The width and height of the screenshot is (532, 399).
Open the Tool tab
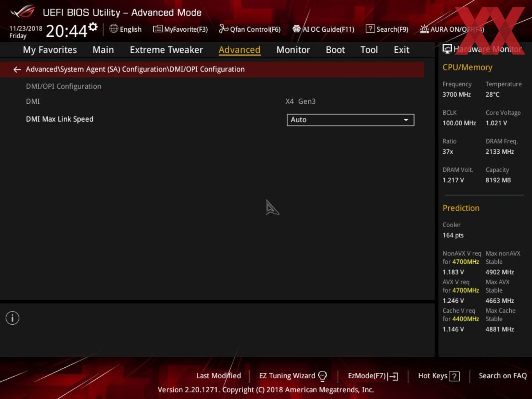click(x=369, y=50)
